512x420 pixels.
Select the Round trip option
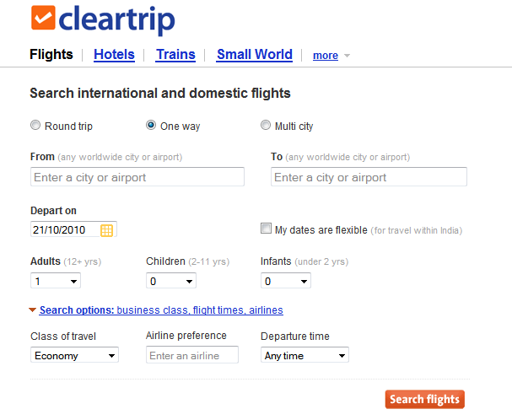tap(35, 126)
